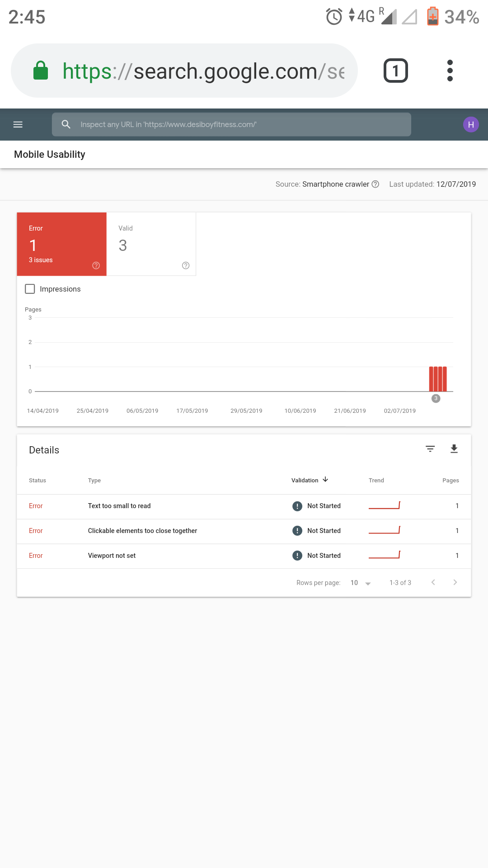
Task: Enable the Impressions checkbox
Action: pyautogui.click(x=30, y=289)
